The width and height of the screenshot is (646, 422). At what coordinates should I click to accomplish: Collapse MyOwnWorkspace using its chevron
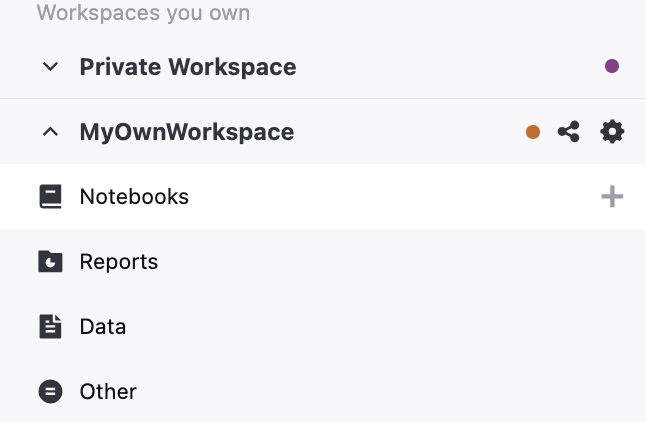tap(50, 132)
